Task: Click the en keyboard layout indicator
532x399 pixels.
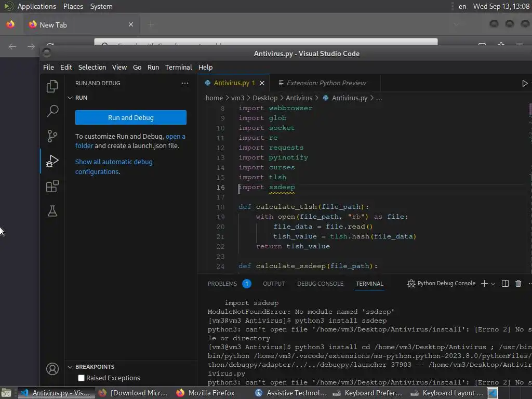Action: point(462,6)
